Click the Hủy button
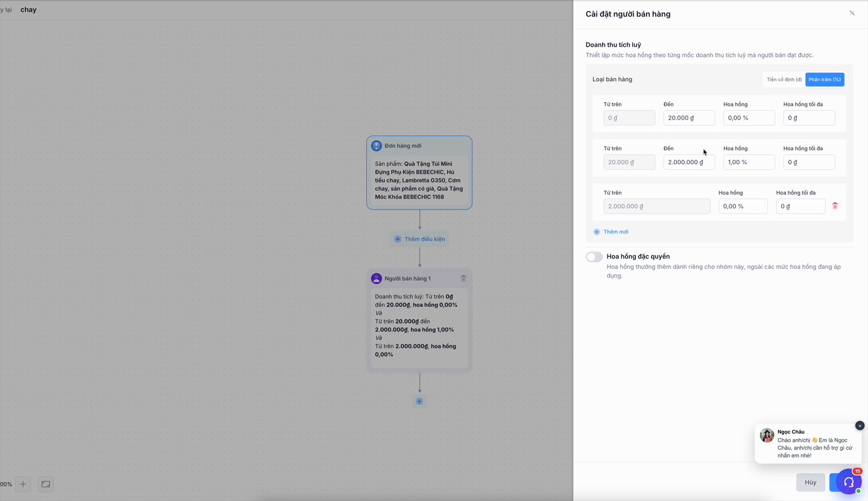The width and height of the screenshot is (868, 501). (810, 482)
